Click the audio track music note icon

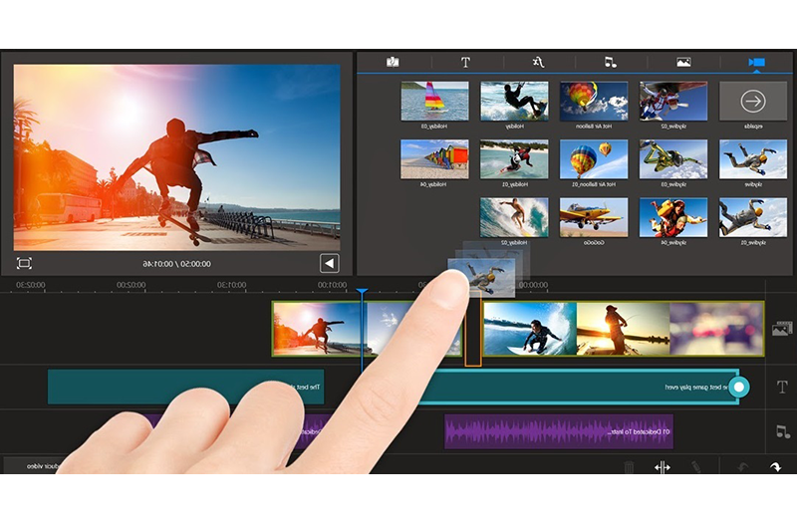pyautogui.click(x=782, y=431)
